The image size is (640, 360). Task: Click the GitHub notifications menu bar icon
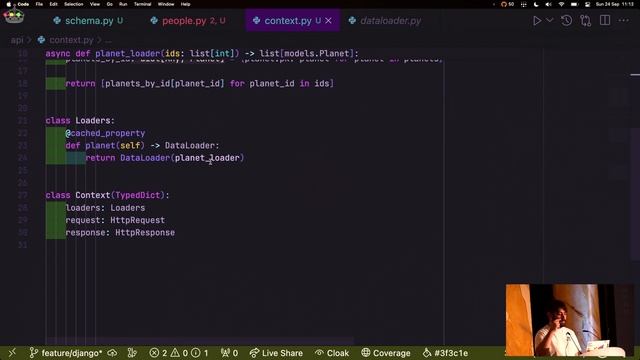click(x=507, y=4)
